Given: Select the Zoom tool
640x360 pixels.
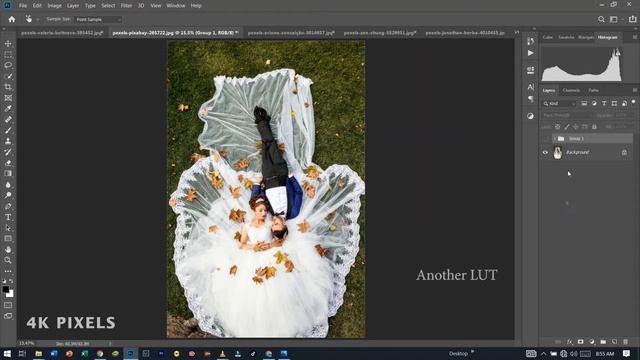Looking at the screenshot, I should [x=8, y=260].
